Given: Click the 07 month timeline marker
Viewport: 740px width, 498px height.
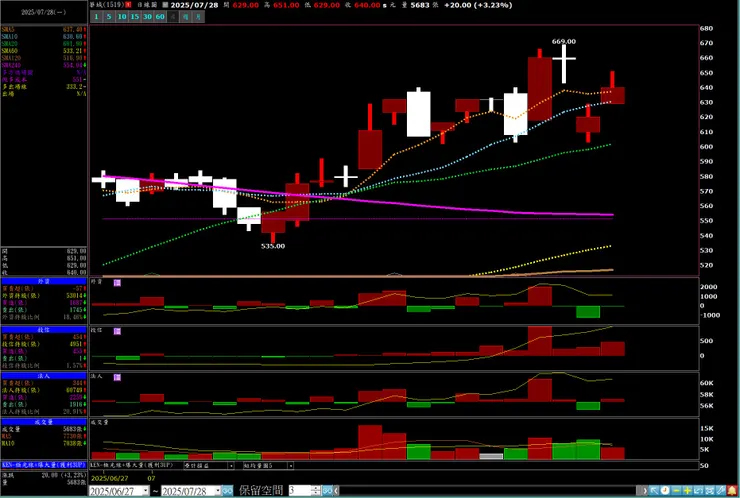Looking at the screenshot, I should pos(151,478).
